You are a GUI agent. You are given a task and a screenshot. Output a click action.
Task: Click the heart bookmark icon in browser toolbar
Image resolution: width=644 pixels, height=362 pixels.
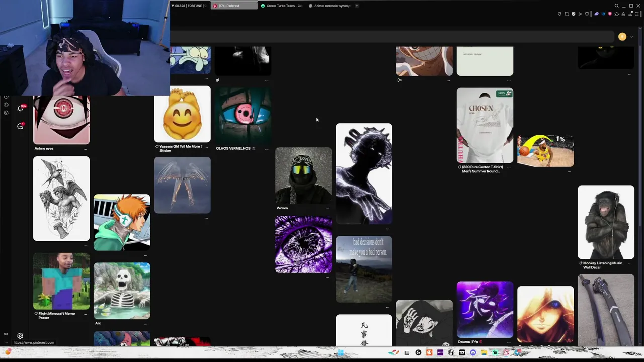pyautogui.click(x=587, y=14)
